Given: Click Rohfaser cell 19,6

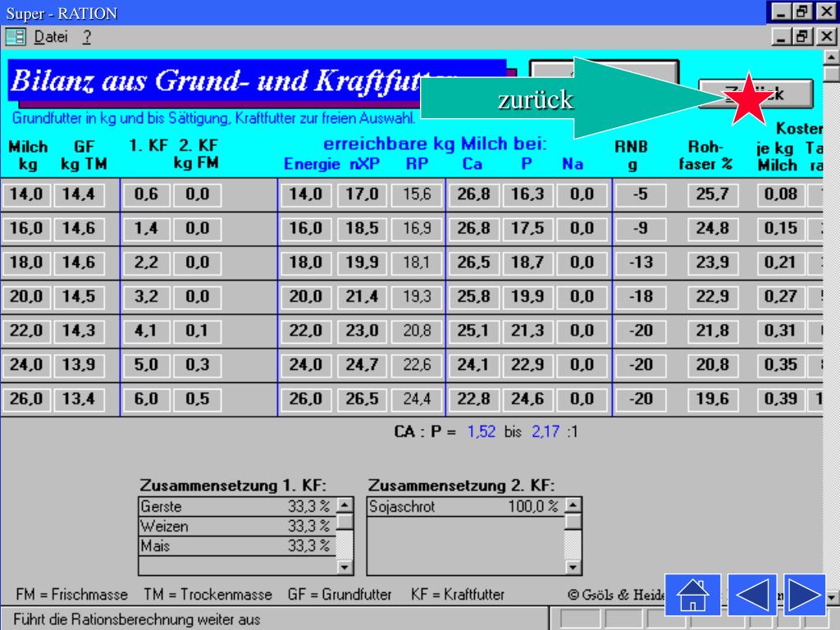Looking at the screenshot, I should pyautogui.click(x=713, y=399).
